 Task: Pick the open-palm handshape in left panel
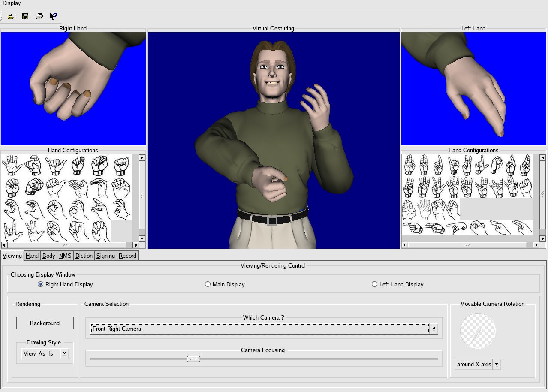[12, 165]
